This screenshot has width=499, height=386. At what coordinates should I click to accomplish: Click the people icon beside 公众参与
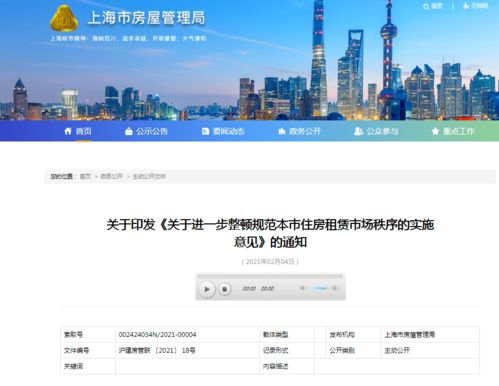pos(358,131)
